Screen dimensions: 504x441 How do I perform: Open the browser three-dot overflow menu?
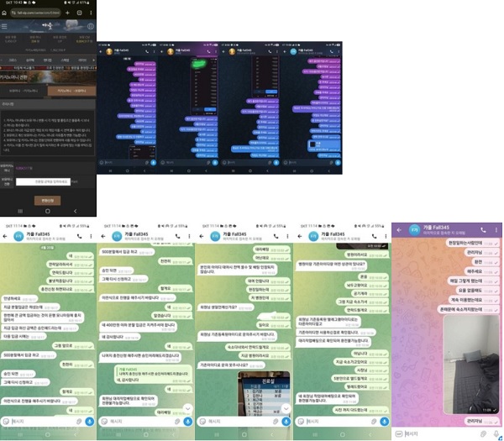(x=91, y=13)
